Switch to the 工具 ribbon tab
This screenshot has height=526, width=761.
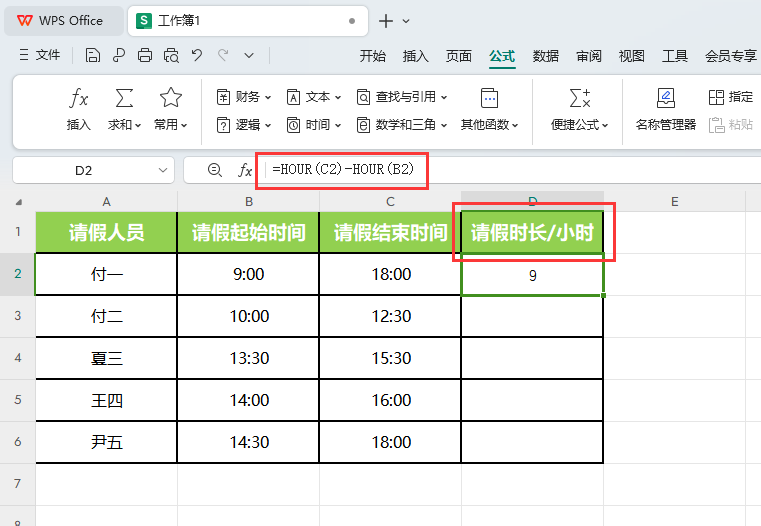(x=675, y=56)
